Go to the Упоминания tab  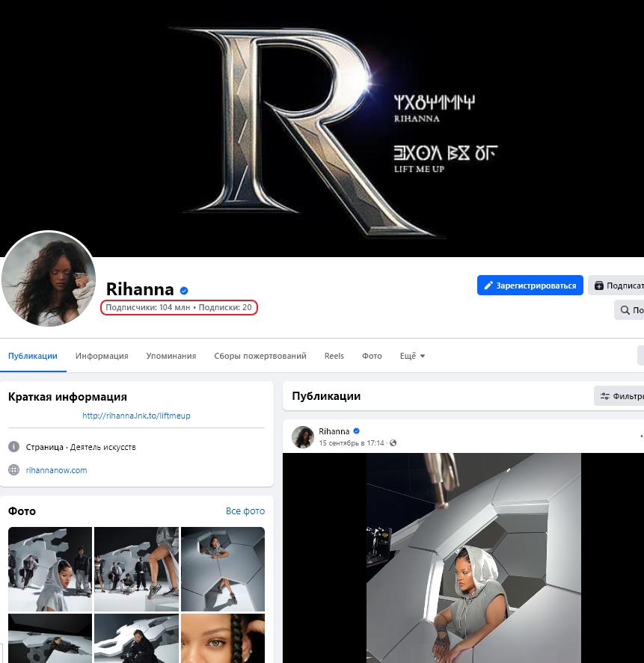coord(171,356)
